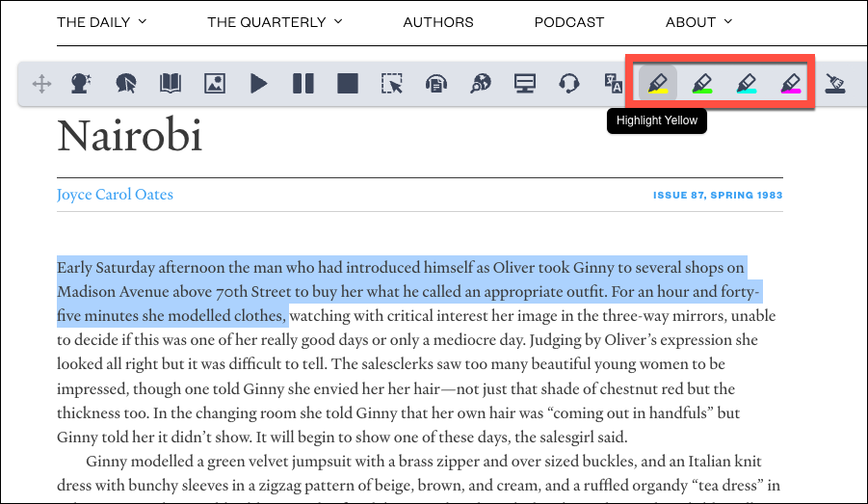Apply blue highlighter to selection
The height and width of the screenshot is (504, 868).
pos(747,84)
